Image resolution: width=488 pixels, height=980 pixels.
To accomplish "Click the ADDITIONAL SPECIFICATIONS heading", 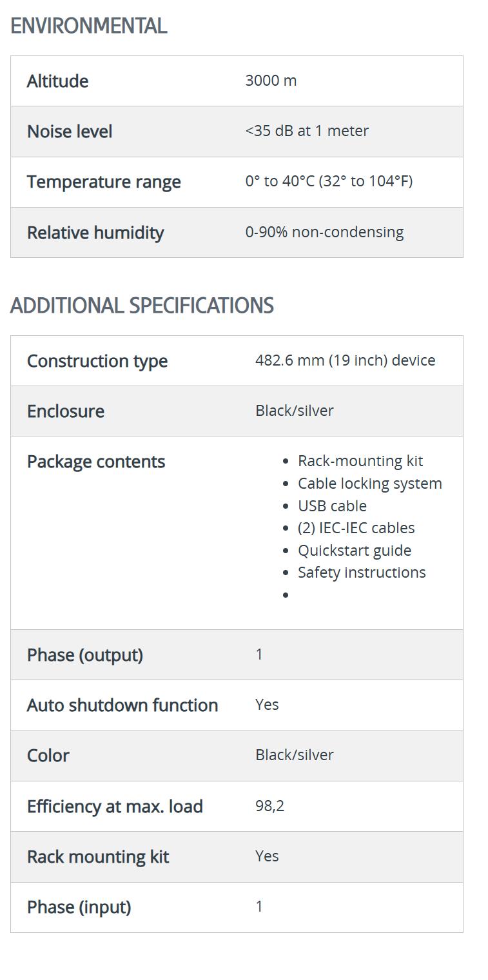I will [x=142, y=306].
